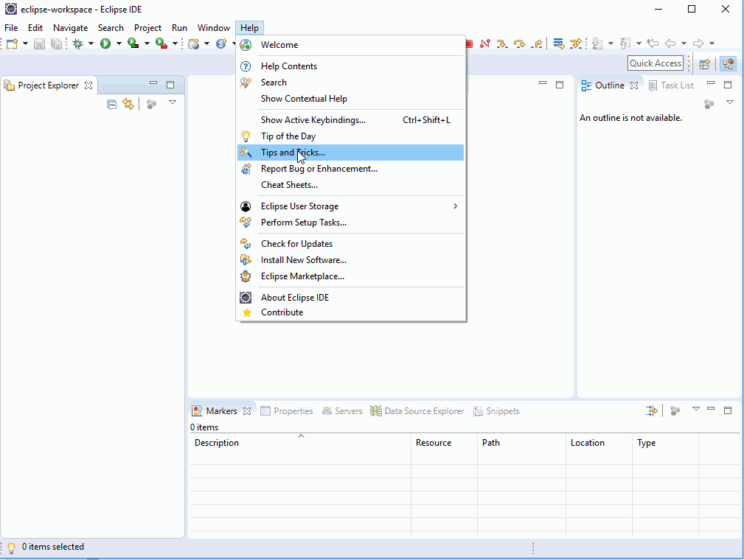The image size is (744, 560).
Task: Click the External Tools run icon
Action: (x=161, y=43)
